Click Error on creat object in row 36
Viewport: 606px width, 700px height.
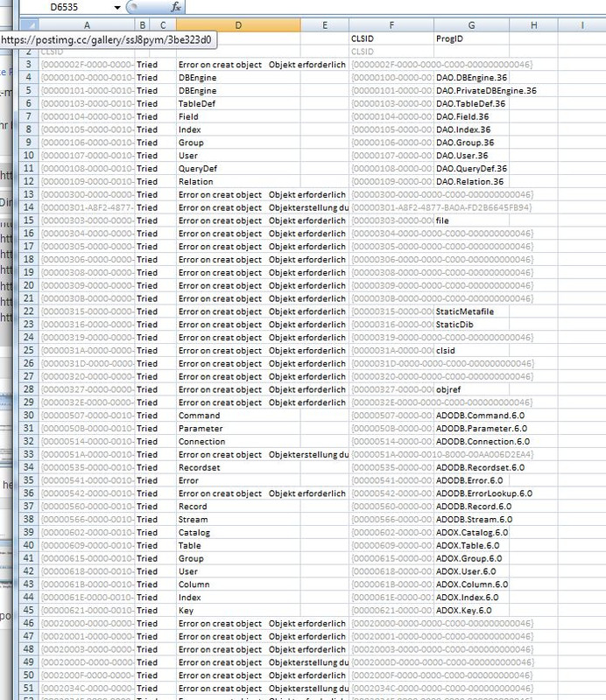[220, 493]
